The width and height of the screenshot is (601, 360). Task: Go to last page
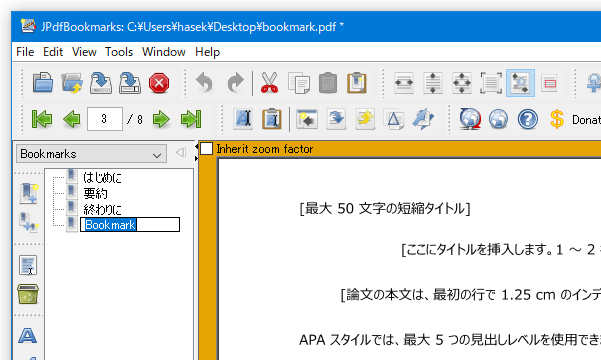tap(191, 119)
